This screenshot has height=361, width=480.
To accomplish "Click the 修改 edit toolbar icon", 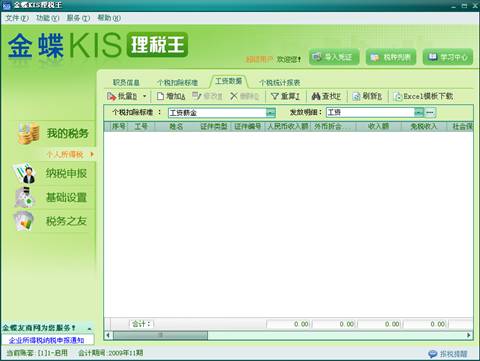I will click(197, 96).
